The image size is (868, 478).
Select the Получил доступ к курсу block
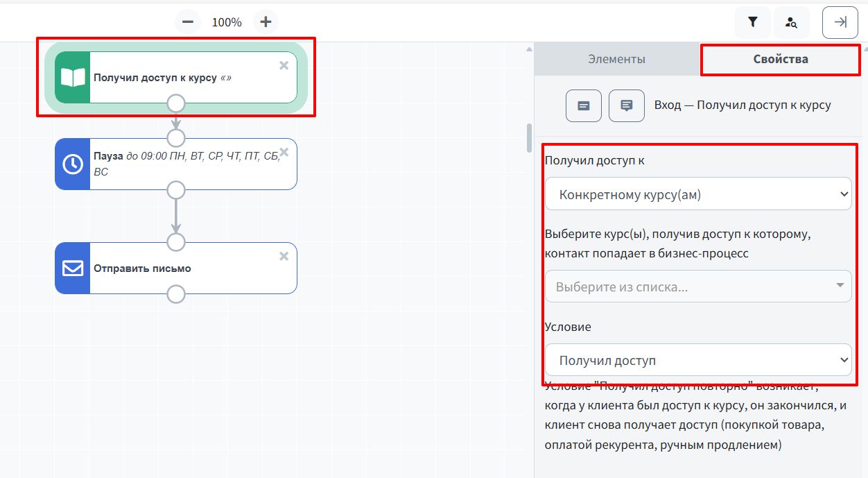pos(176,77)
